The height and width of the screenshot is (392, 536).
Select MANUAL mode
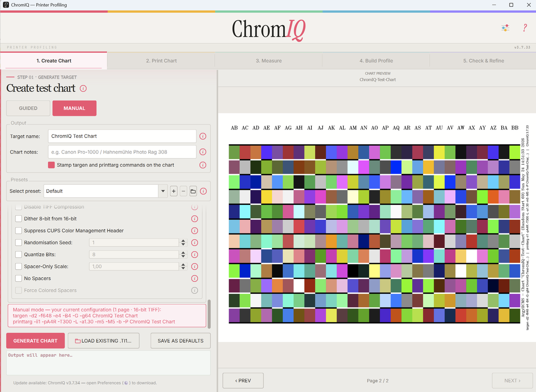click(x=75, y=108)
